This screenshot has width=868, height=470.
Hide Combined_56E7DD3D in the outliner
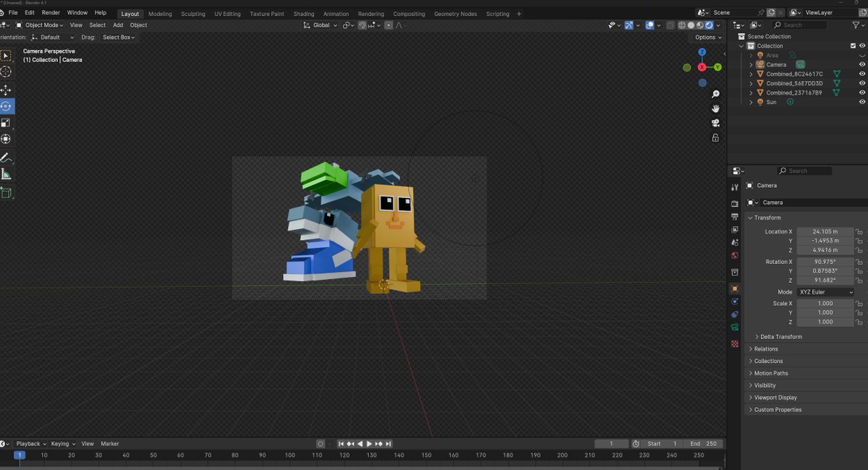[862, 83]
